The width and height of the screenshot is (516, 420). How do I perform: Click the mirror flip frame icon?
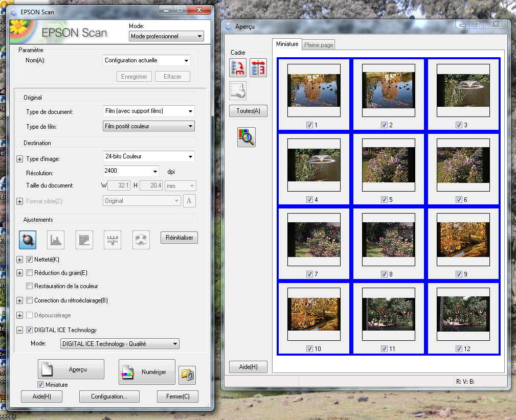click(258, 68)
